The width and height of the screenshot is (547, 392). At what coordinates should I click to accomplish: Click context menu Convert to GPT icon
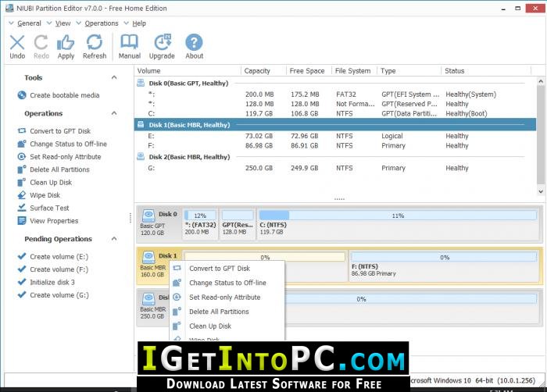pos(177,268)
